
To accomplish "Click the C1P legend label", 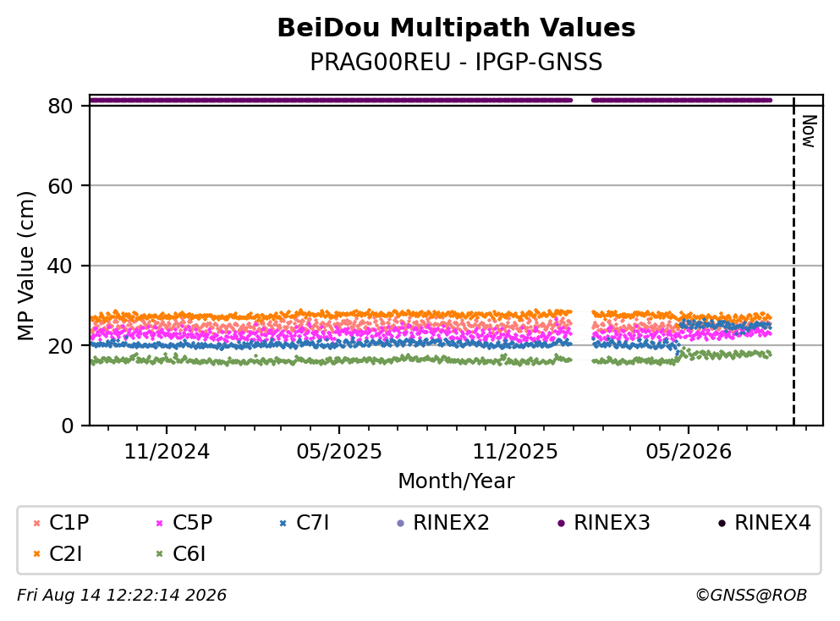I will pos(69,522).
